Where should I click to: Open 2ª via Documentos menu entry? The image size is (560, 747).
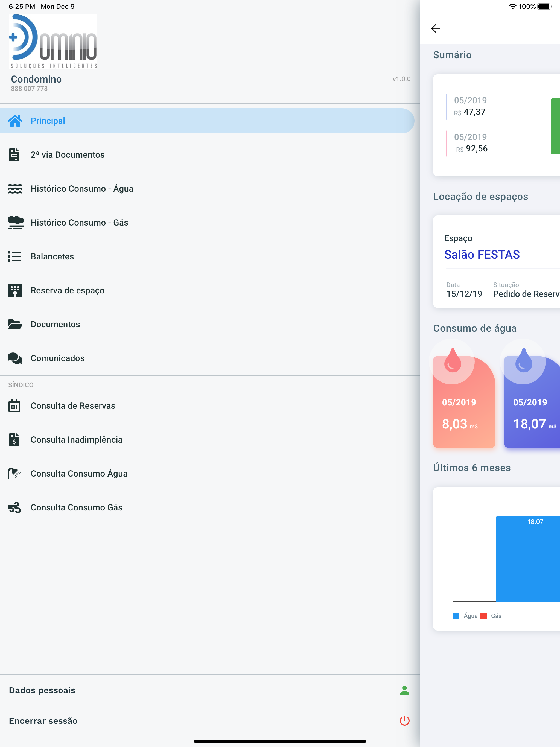[x=207, y=155]
